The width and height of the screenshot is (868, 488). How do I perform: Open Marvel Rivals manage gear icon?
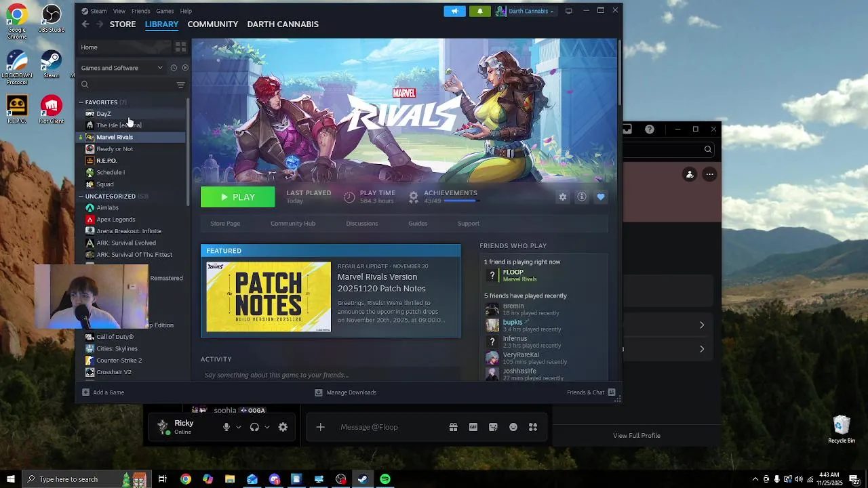(562, 197)
